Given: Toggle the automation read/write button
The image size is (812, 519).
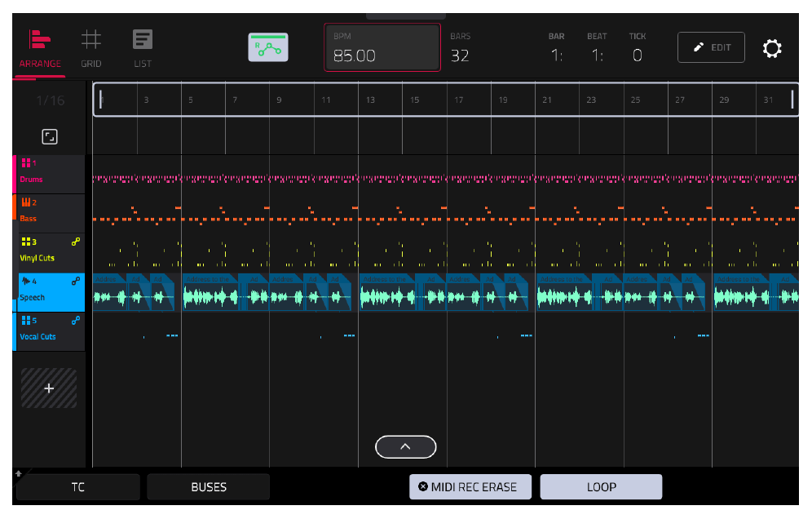Looking at the screenshot, I should (x=268, y=47).
